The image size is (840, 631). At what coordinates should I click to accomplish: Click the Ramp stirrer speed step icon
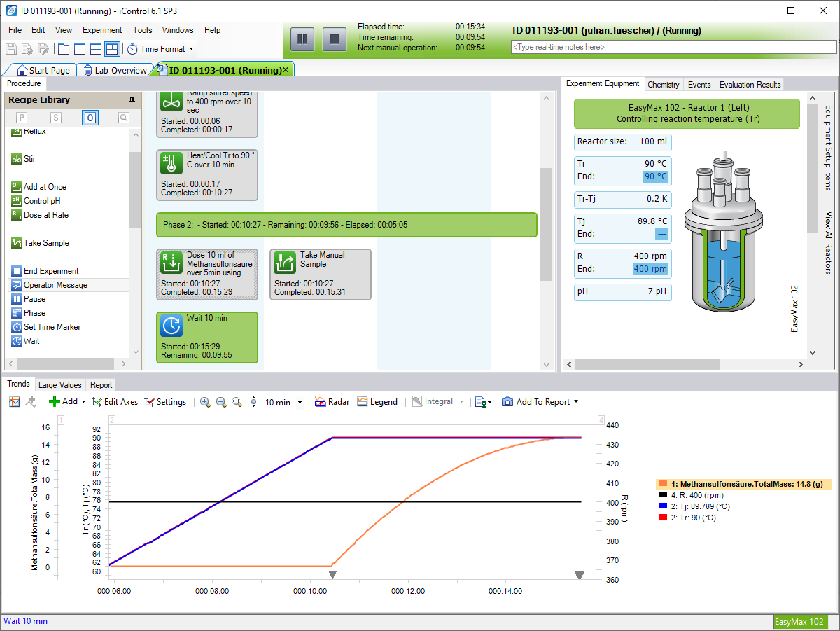tap(171, 100)
